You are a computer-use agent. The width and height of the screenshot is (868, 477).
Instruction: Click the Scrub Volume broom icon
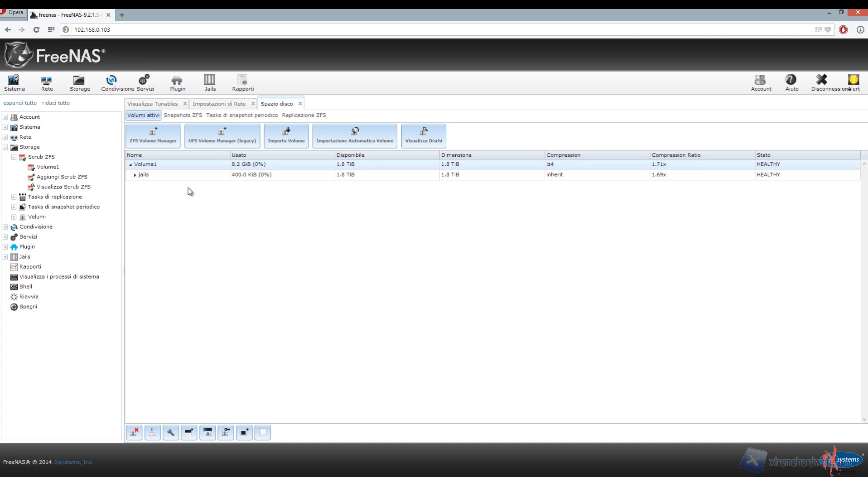[x=153, y=433]
